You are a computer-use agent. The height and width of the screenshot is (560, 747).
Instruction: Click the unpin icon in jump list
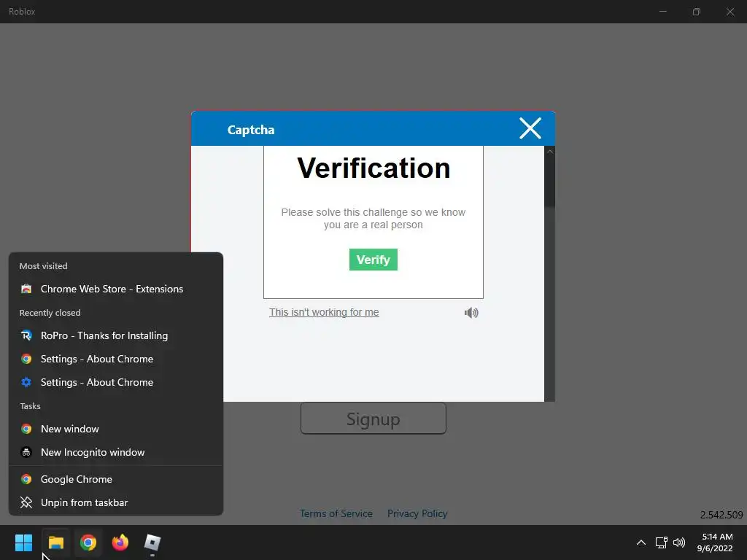(26, 503)
